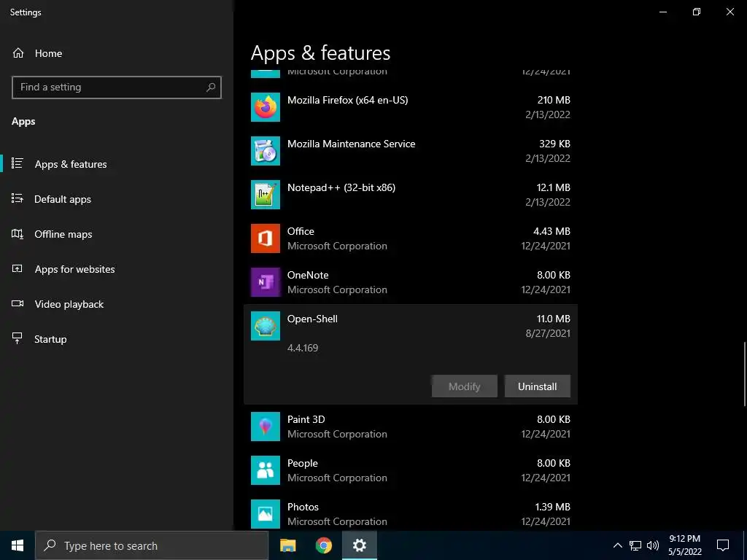Click the Office app icon
The image size is (747, 560).
(266, 238)
